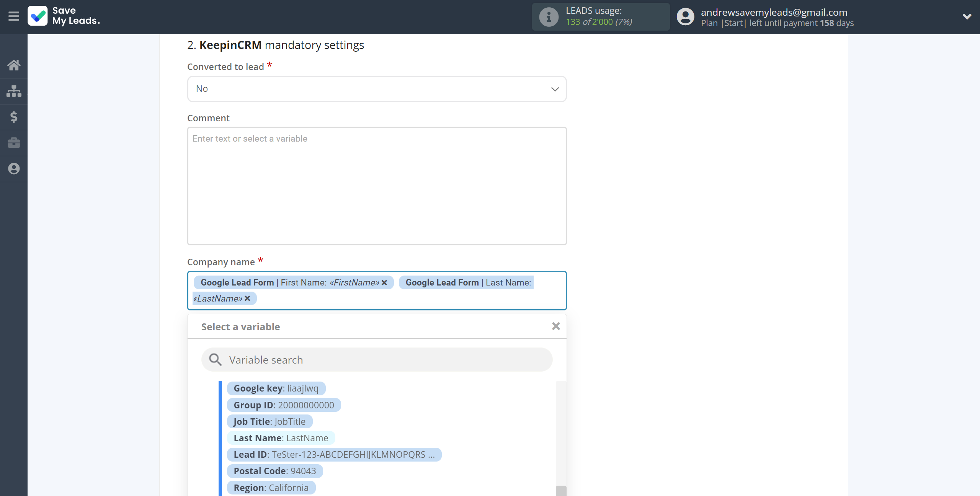Click the andrewsavemyleads@gmail.com account email
This screenshot has height=496, width=980.
(774, 12)
